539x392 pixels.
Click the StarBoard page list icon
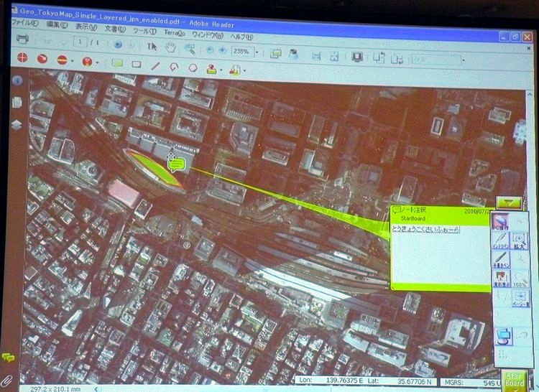pos(520,299)
